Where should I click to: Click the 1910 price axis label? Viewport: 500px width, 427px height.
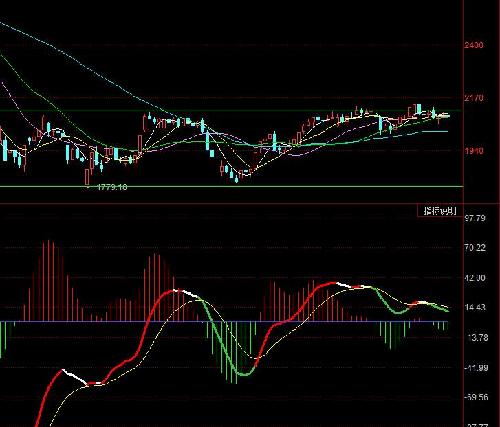tap(474, 151)
